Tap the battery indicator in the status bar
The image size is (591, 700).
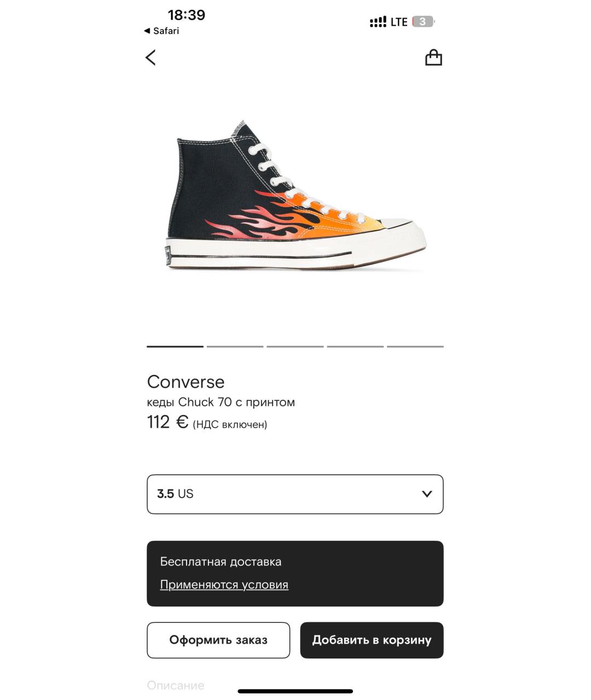tap(424, 22)
